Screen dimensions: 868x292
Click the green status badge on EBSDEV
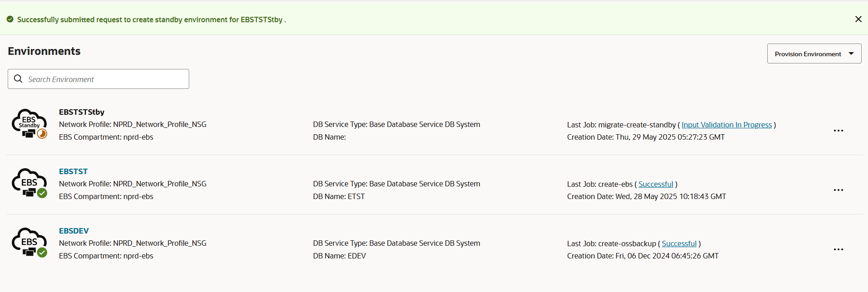pyautogui.click(x=42, y=253)
